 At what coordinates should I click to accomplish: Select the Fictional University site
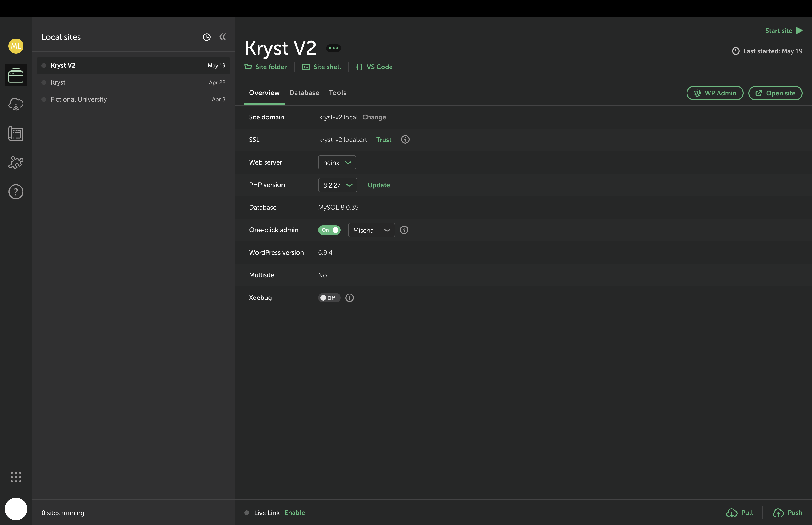[133, 99]
